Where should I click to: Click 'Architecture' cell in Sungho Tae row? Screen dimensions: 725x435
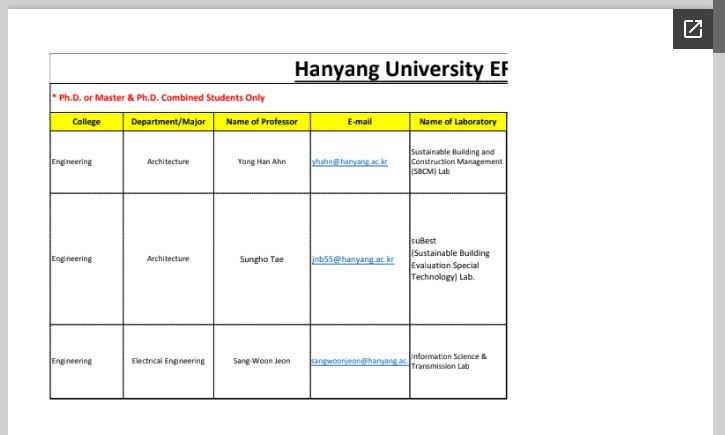(168, 258)
